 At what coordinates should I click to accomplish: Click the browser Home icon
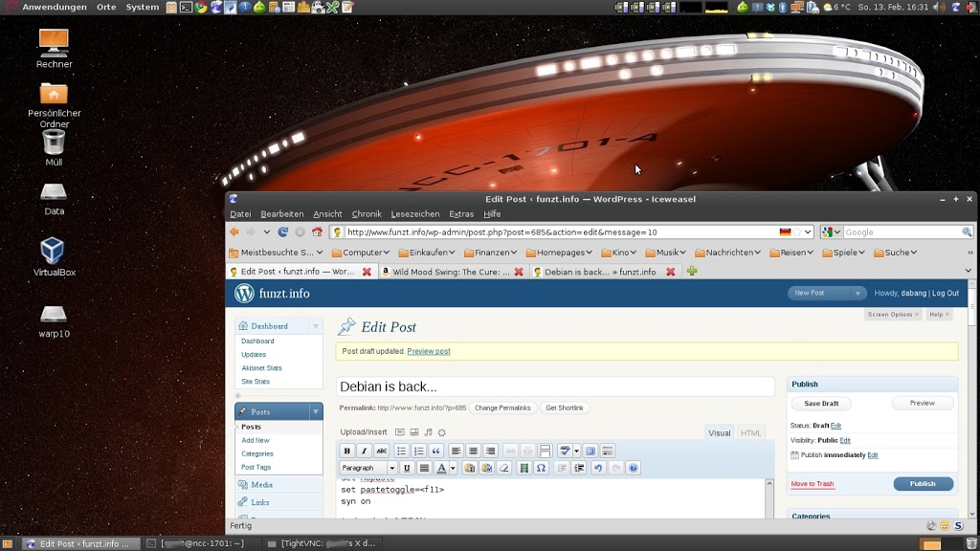click(317, 231)
